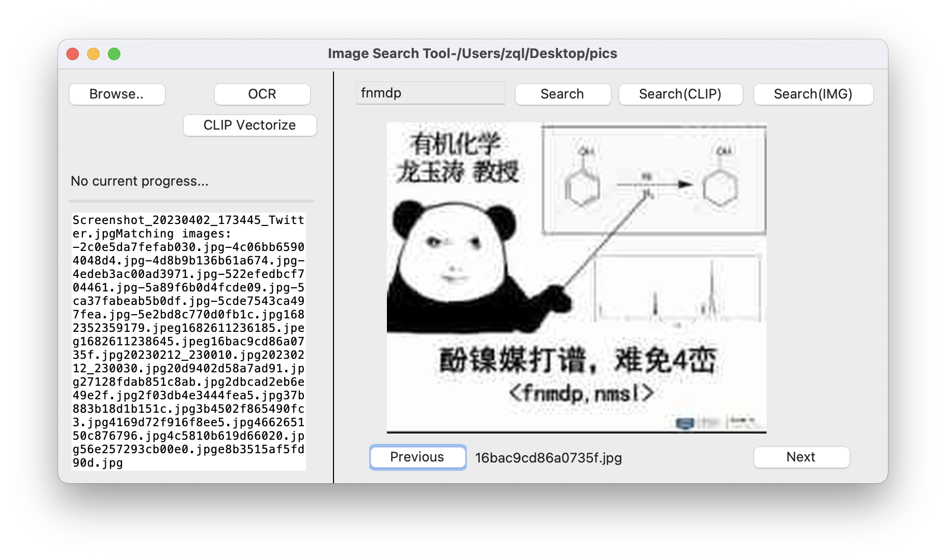This screenshot has height=560, width=946.
Task: Click the green zoom button on the window
Action: click(x=115, y=53)
